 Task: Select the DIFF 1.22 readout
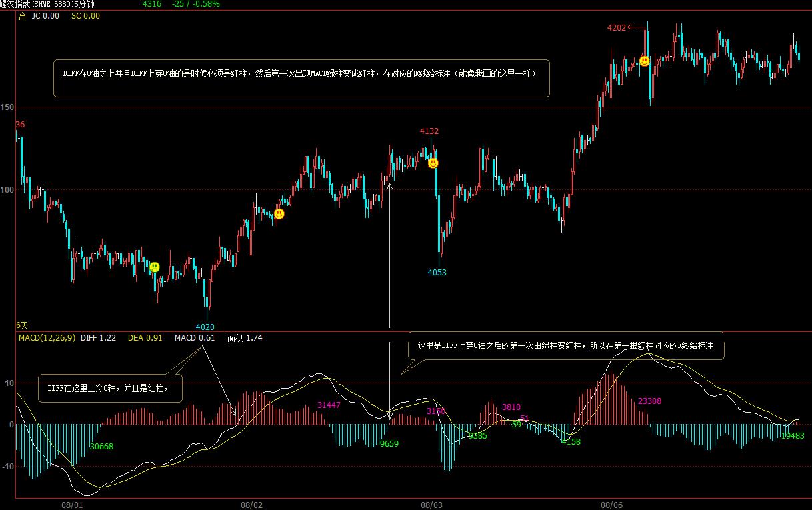pyautogui.click(x=98, y=338)
